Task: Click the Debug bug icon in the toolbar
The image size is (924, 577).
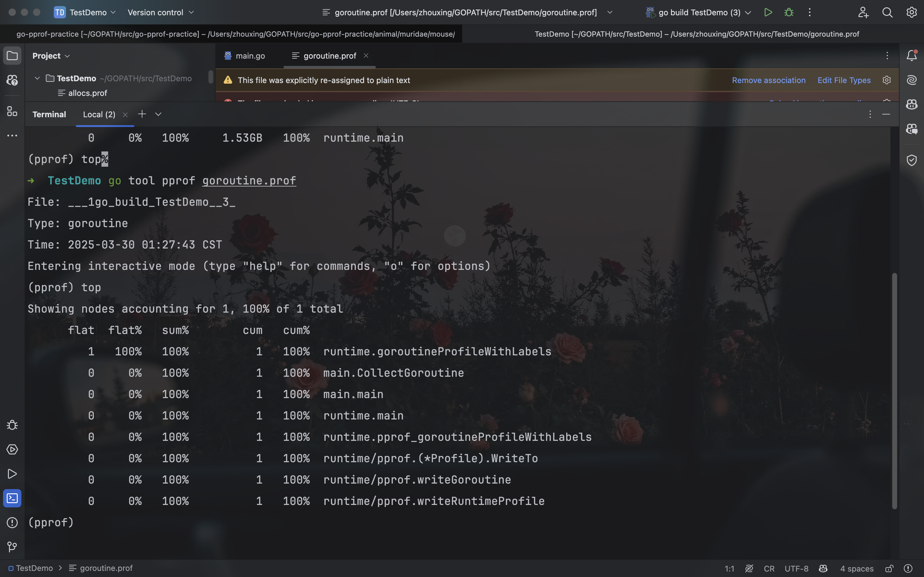Action: point(789,12)
